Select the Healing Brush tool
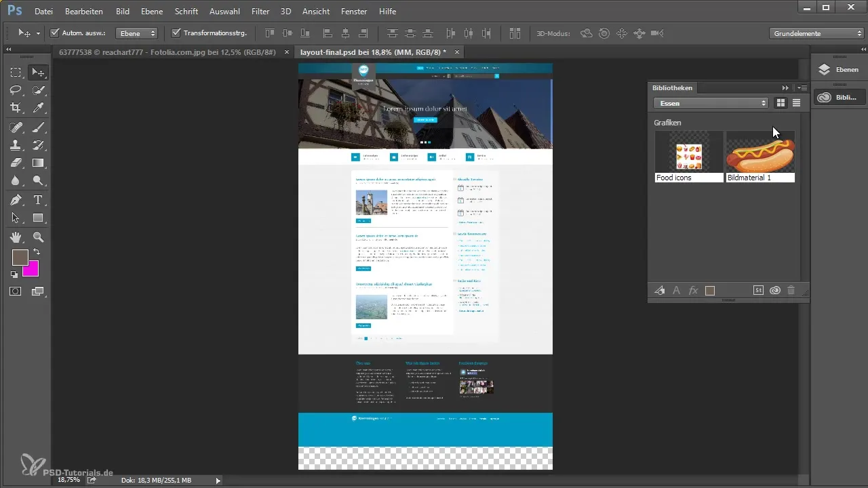Viewport: 868px width, 488px height. [x=16, y=127]
